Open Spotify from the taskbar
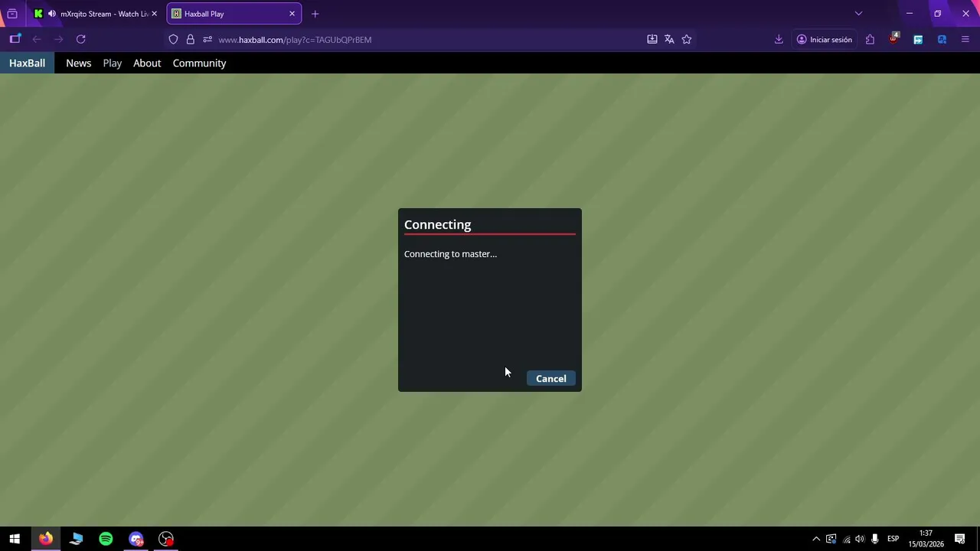 click(106, 539)
